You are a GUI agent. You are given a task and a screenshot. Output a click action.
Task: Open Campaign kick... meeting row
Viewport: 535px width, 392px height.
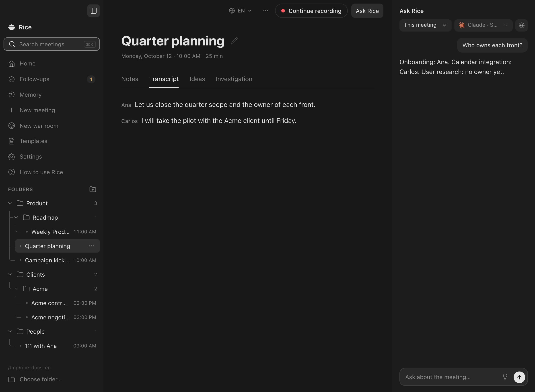pyautogui.click(x=58, y=260)
